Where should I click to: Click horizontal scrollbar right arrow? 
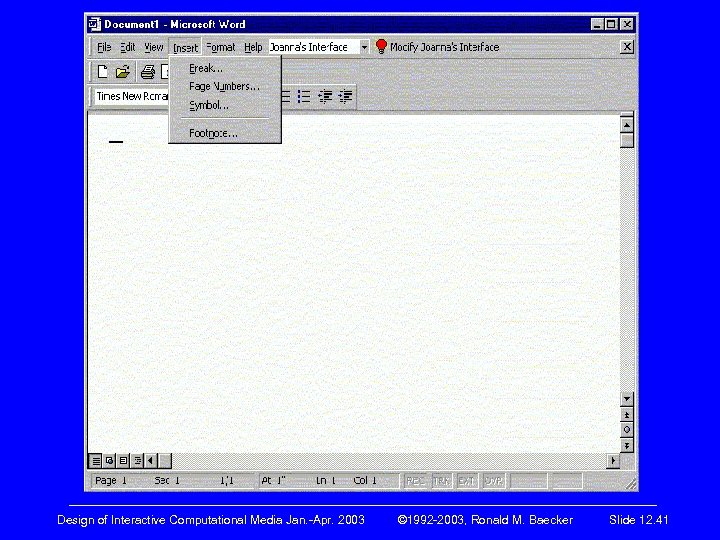[613, 460]
